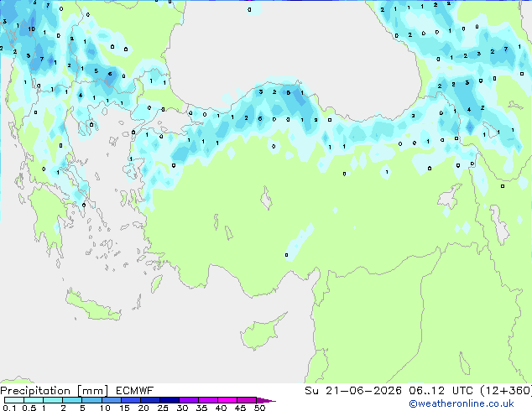
Task: Click the '(12+360)' forecast offset text
Action: click(506, 391)
